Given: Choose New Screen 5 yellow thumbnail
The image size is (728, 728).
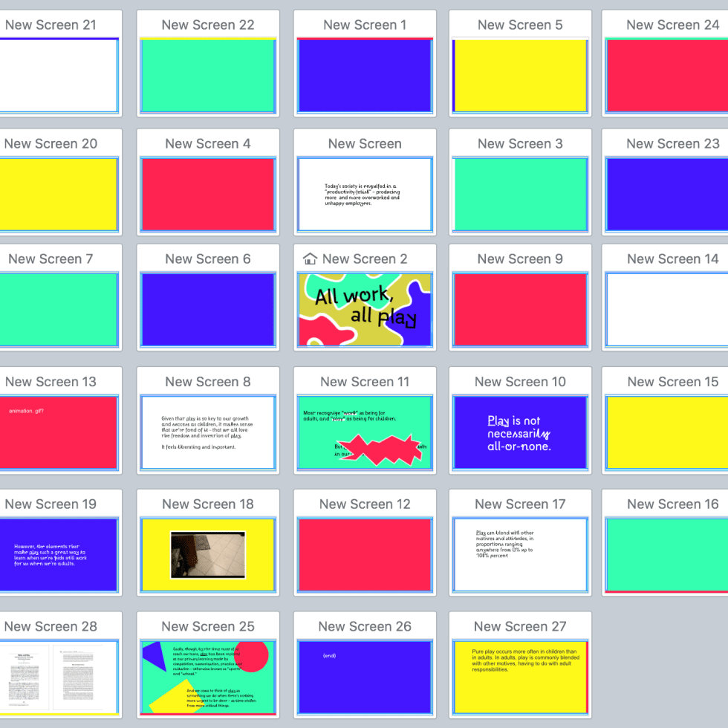Looking at the screenshot, I should tap(520, 75).
